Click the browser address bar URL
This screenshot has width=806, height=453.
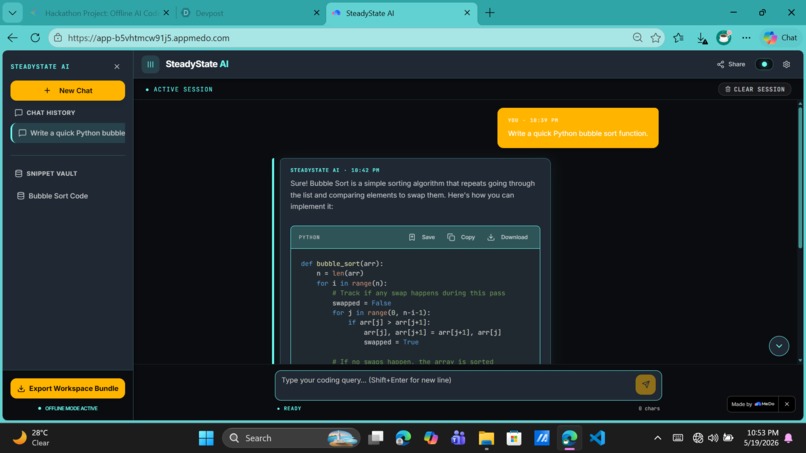point(149,38)
